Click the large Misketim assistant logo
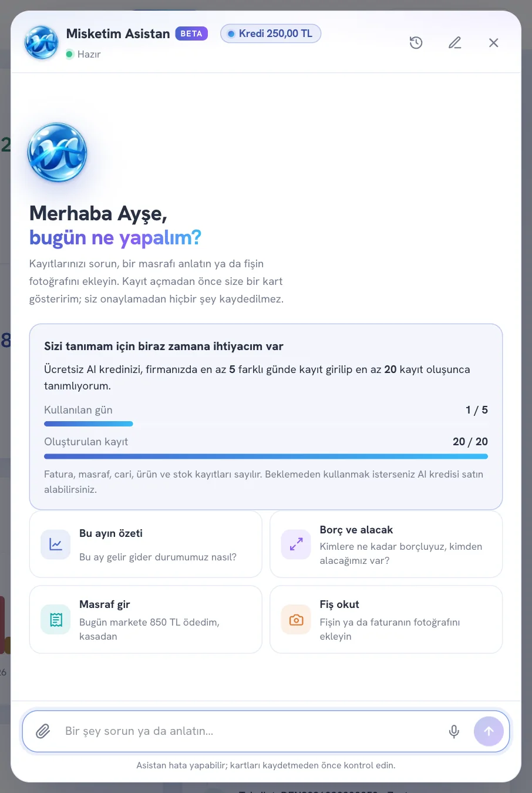Image resolution: width=532 pixels, height=793 pixels. [58, 153]
